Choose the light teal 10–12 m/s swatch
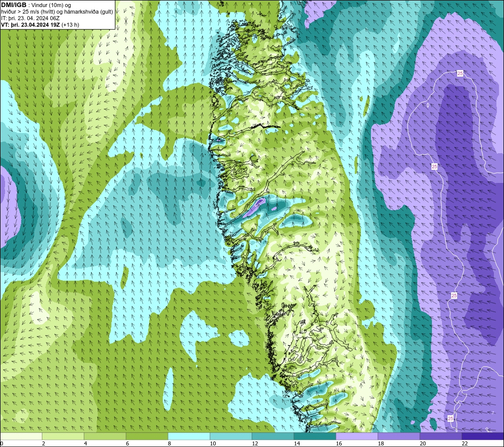504x447 pixels. 231,436
